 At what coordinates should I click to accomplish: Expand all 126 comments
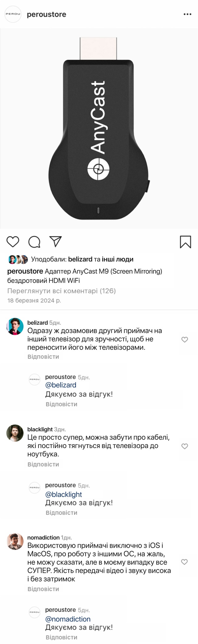click(x=61, y=291)
